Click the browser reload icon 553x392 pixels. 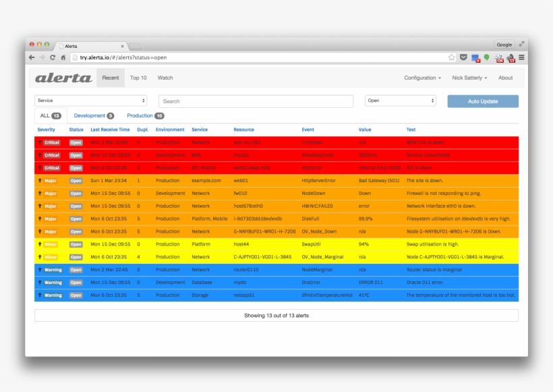pyautogui.click(x=52, y=57)
